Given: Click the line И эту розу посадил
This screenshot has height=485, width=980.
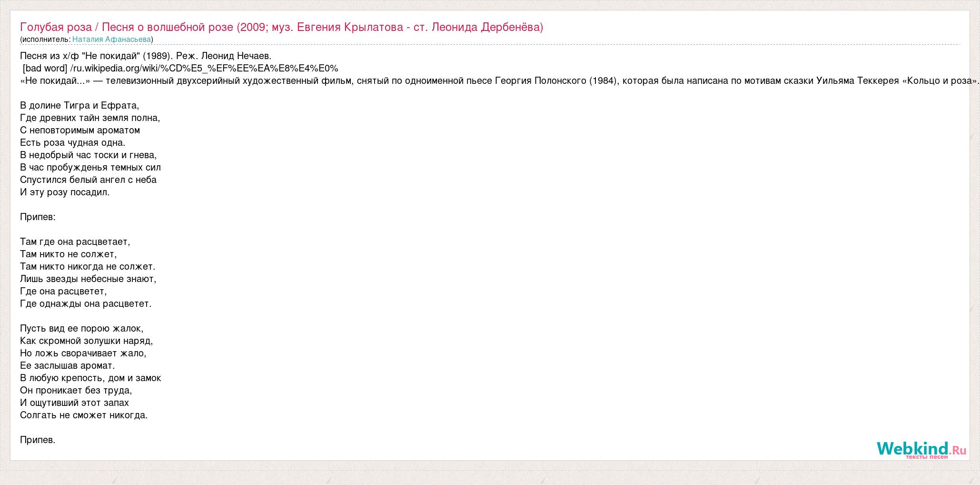Looking at the screenshot, I should pos(65,192).
